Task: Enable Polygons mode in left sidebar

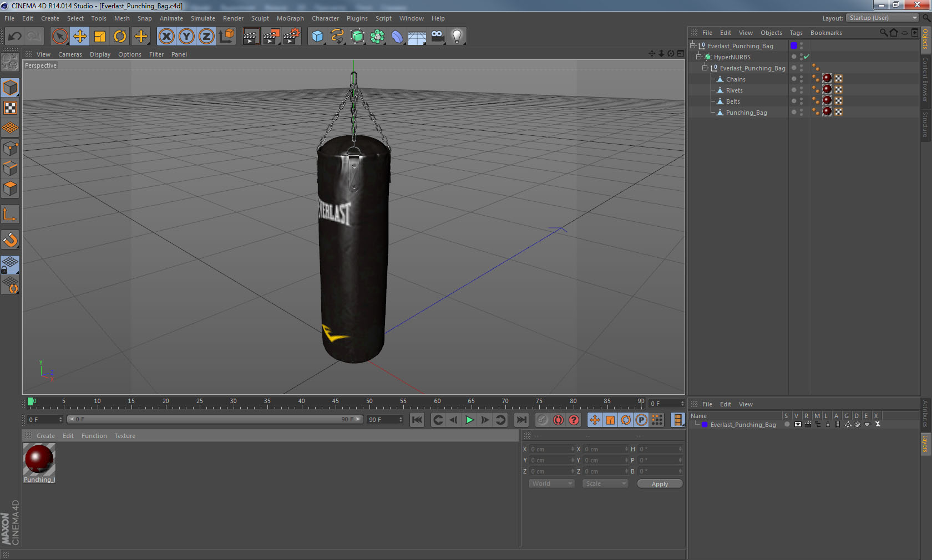Action: click(10, 189)
